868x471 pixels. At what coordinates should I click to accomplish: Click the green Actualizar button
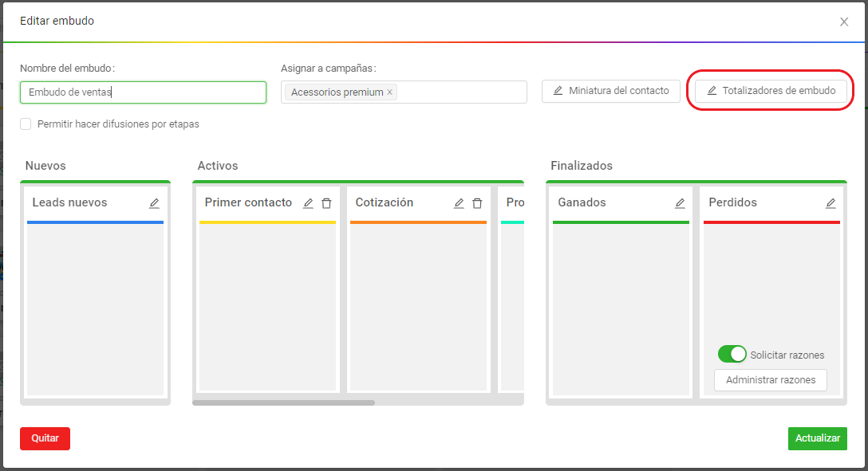[x=818, y=438]
